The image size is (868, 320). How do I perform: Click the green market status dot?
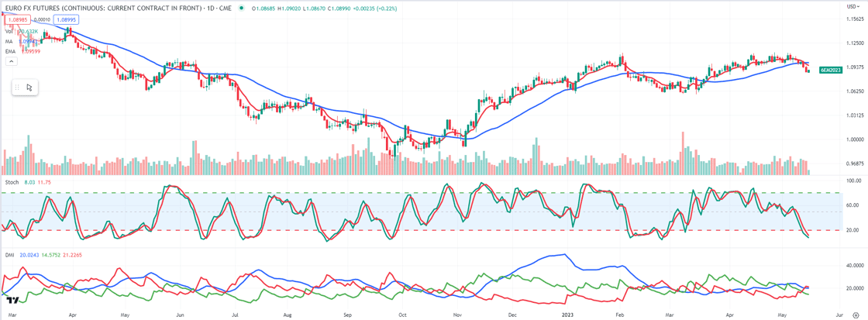tap(241, 8)
